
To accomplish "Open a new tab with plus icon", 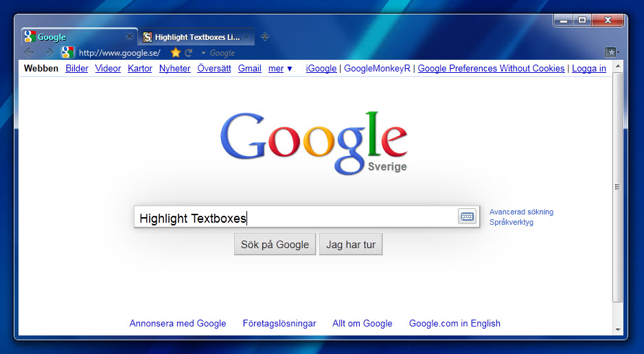I will tap(265, 36).
